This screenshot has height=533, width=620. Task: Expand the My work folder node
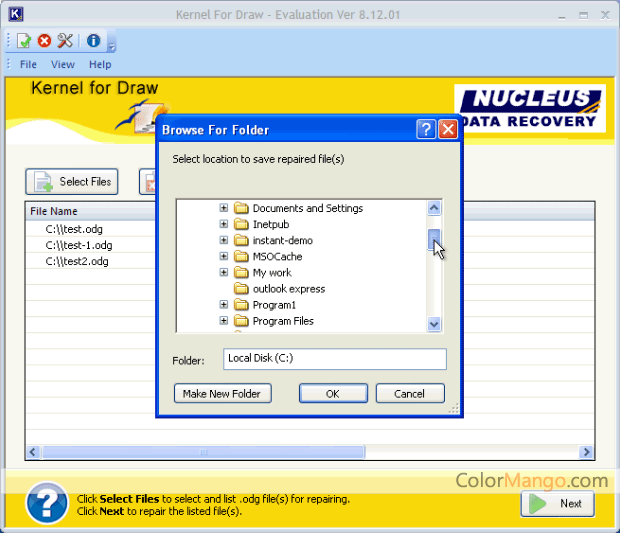click(224, 273)
